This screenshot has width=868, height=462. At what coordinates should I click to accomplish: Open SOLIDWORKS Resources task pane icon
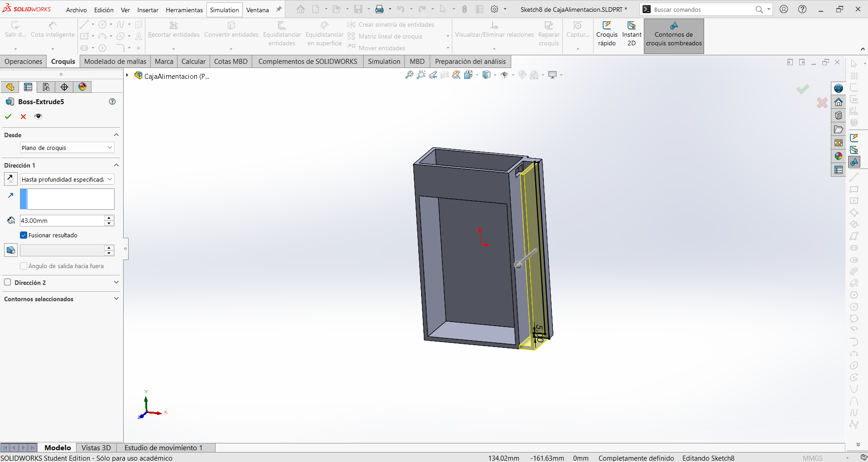coord(839,102)
